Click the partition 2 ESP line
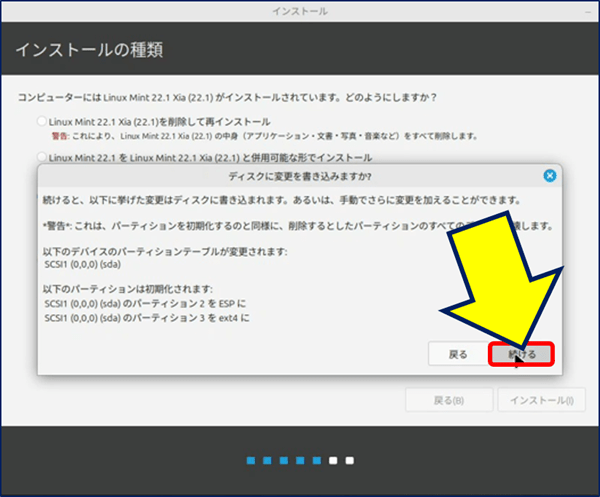Screen dimensions: 600x497 click(145, 304)
